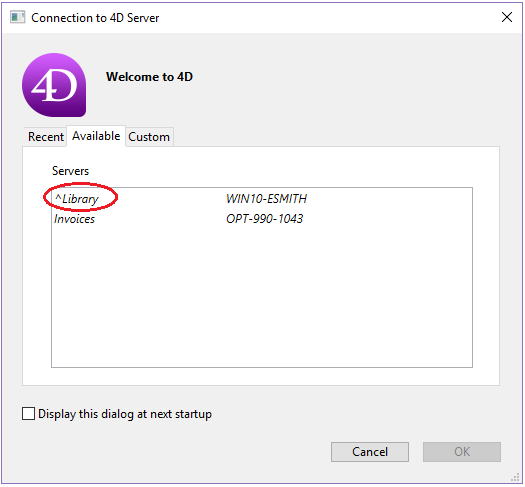Click the OPT-990-1043 machine name
This screenshot has height=487, width=525.
[x=265, y=219]
